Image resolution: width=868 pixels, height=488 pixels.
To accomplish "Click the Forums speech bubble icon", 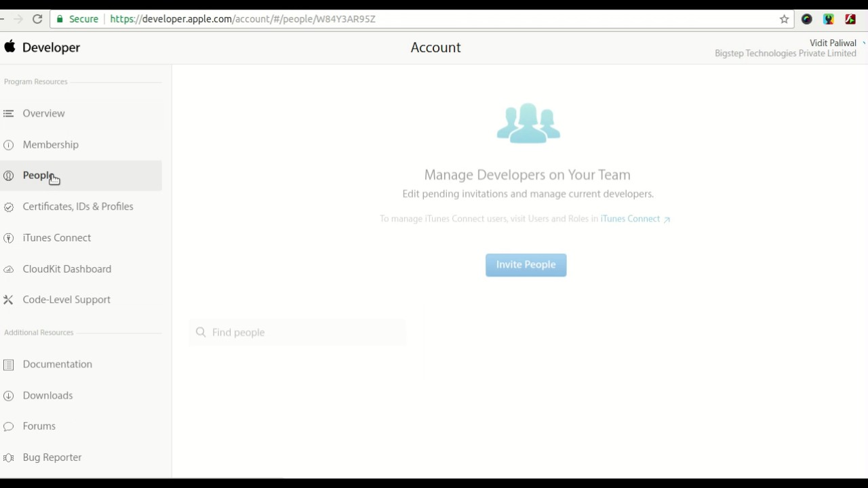I will (x=8, y=426).
